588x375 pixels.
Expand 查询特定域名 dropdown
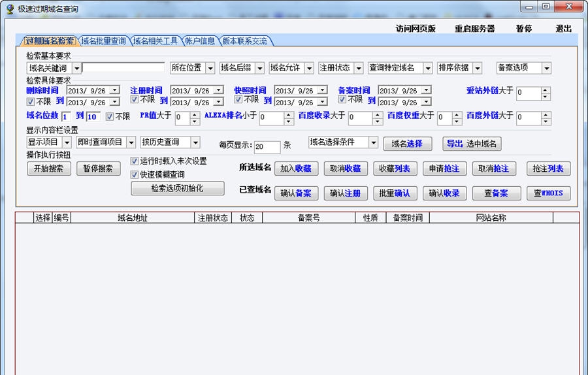[x=428, y=68]
